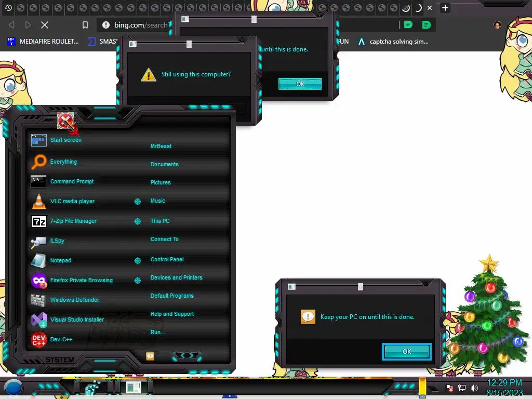Click the red X user picture icon
532x399 pixels.
click(65, 121)
